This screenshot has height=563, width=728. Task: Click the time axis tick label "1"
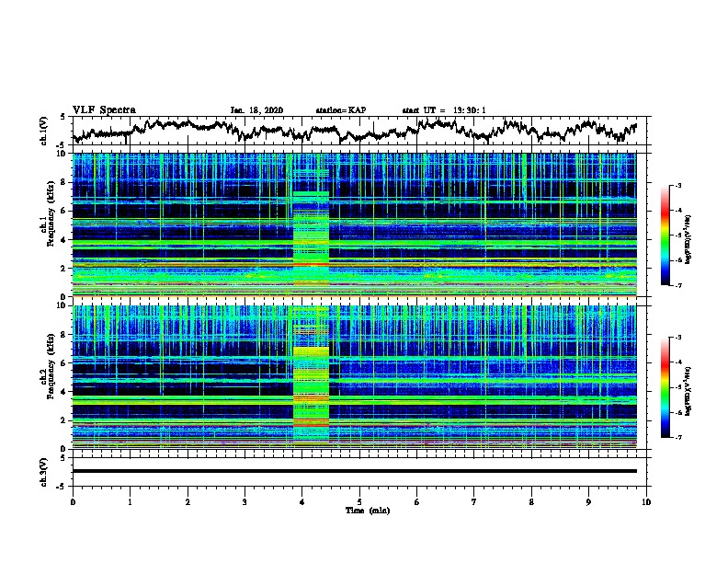130,502
